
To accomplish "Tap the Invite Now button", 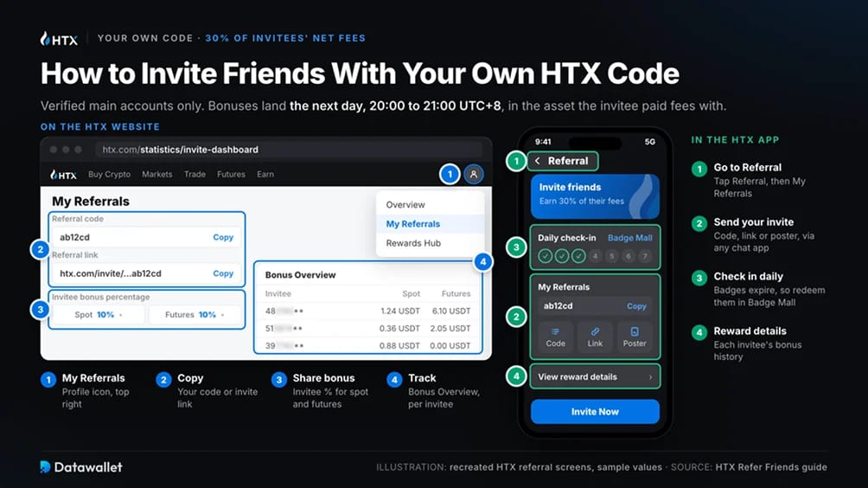I will click(x=595, y=412).
